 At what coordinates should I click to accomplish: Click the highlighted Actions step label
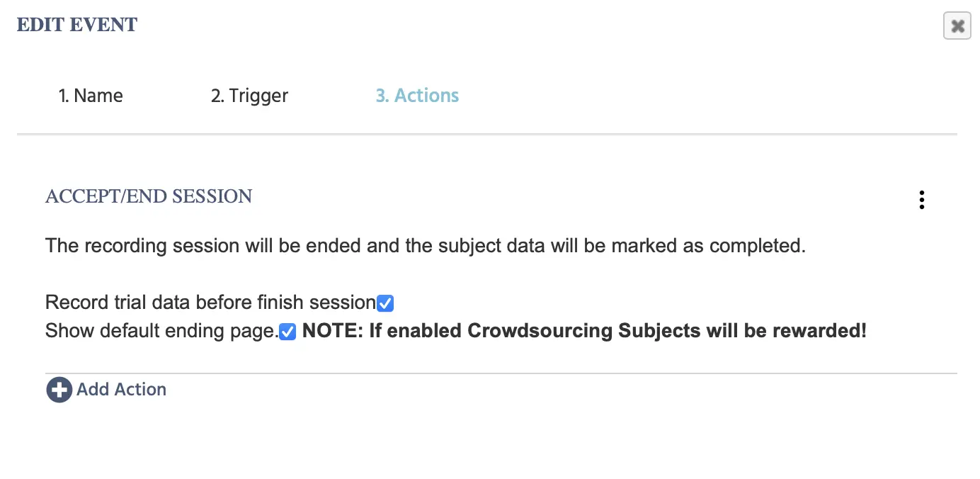point(427,96)
